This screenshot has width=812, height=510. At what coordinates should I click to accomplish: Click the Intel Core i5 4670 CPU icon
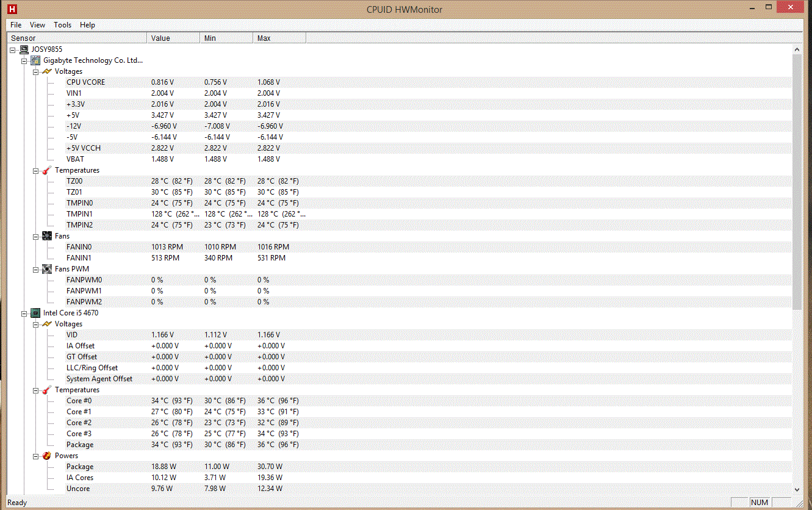tap(36, 313)
